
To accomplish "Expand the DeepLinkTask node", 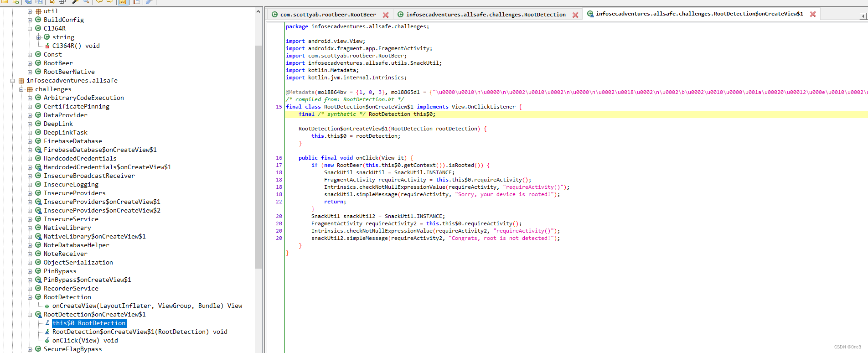I will [x=30, y=133].
